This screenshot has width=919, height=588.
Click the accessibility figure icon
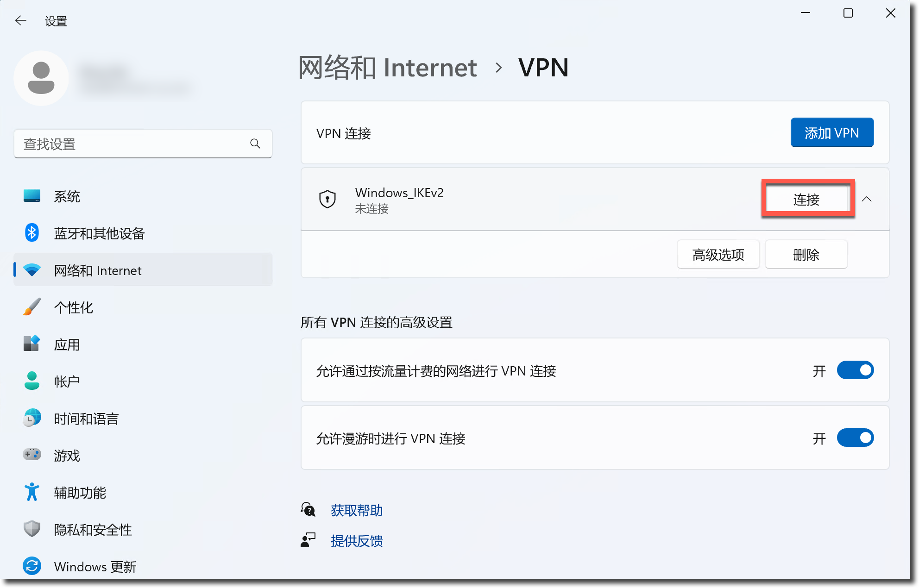[x=32, y=492]
